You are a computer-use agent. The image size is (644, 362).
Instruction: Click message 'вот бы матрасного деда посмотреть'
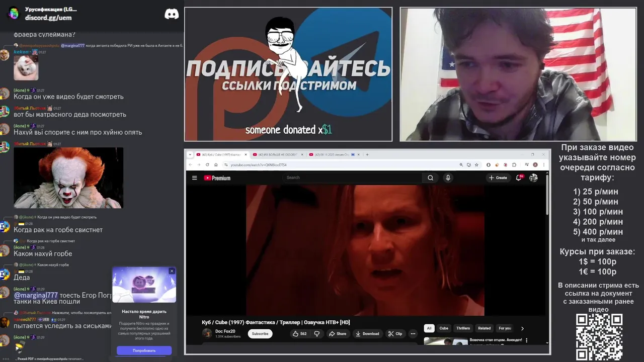coord(70,115)
